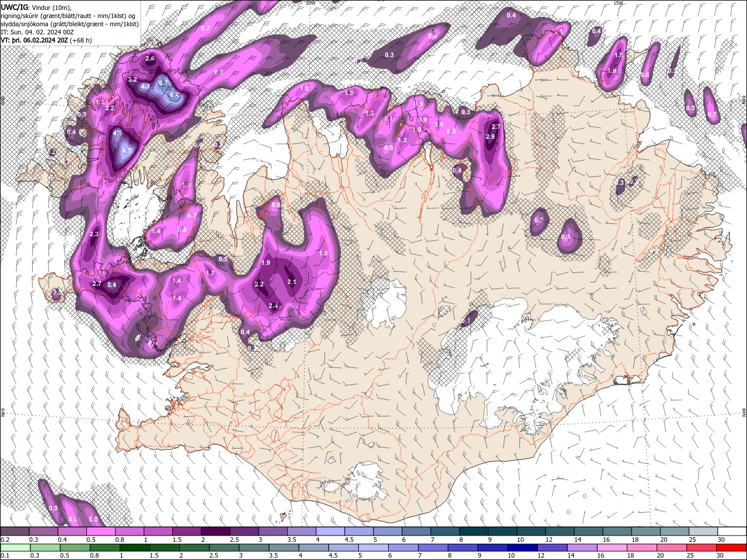Viewport: 747px width, 560px height.
Task: Click the '(+68 h)' forecast offset text
Action: pos(81,40)
